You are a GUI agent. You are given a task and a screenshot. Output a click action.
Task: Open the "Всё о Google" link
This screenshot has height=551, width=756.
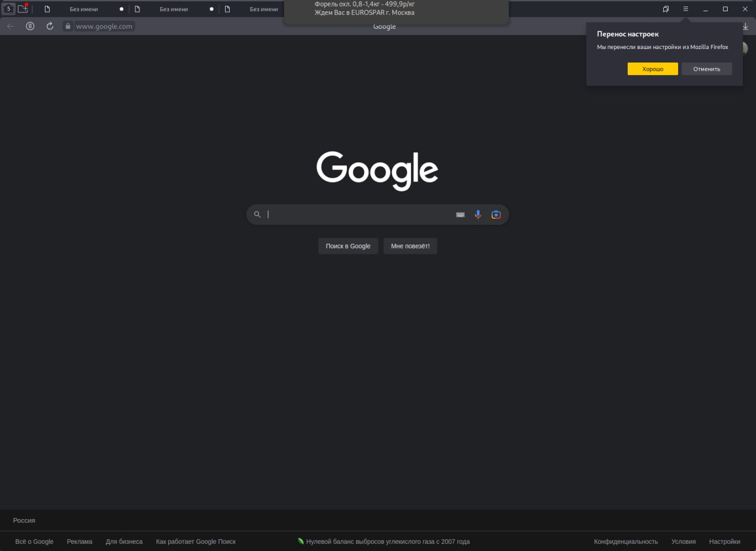(34, 542)
